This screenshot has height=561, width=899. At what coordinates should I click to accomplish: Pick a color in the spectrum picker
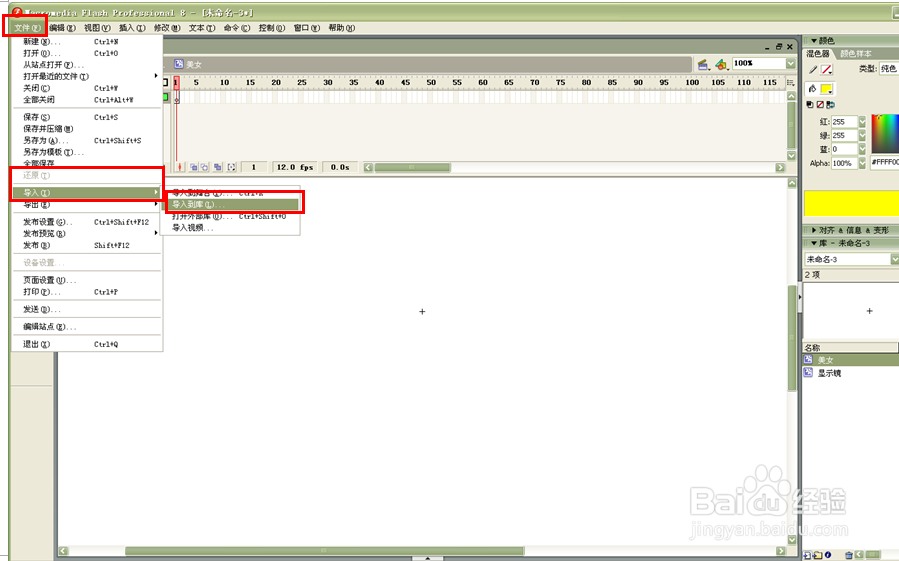(x=885, y=133)
